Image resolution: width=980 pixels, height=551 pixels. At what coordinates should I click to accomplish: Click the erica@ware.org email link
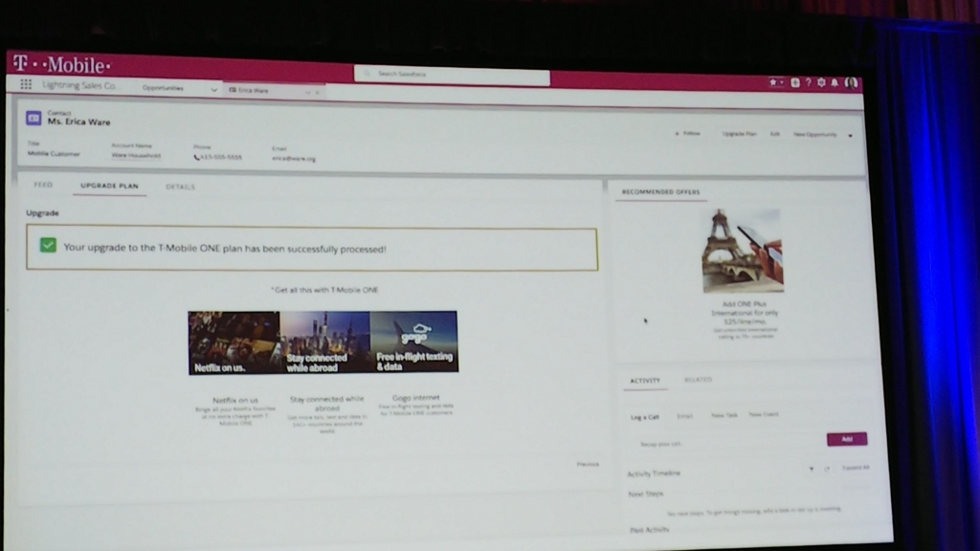click(294, 159)
